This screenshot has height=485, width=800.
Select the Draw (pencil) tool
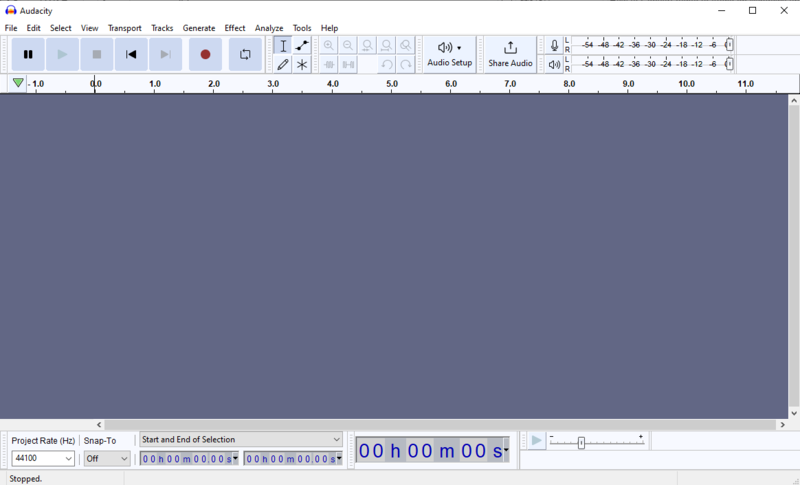[283, 64]
